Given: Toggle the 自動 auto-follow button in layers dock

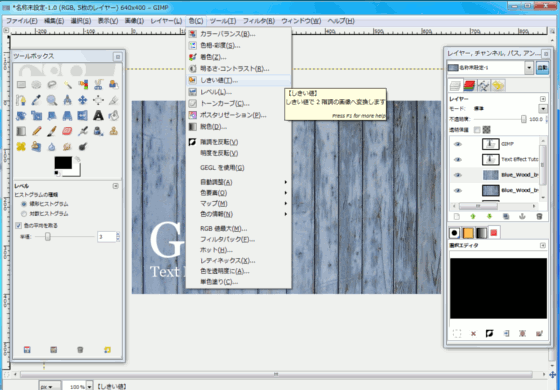Looking at the screenshot, I should click(x=542, y=68).
